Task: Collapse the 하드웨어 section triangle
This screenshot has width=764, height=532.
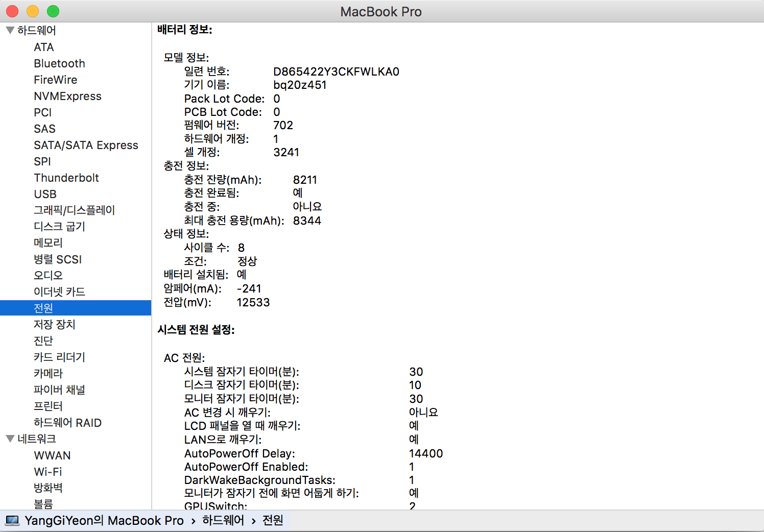Action: pos(10,31)
